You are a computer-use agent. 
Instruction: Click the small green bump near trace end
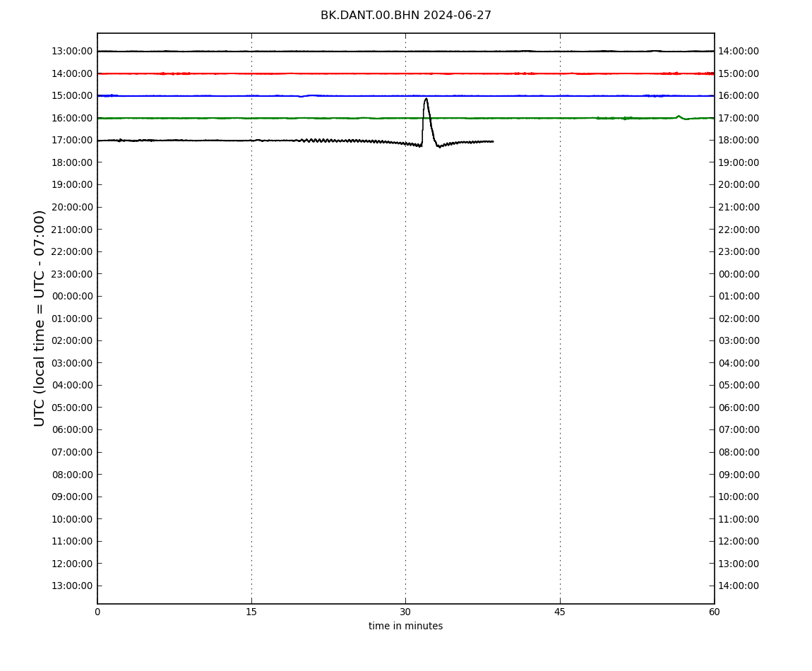679,117
